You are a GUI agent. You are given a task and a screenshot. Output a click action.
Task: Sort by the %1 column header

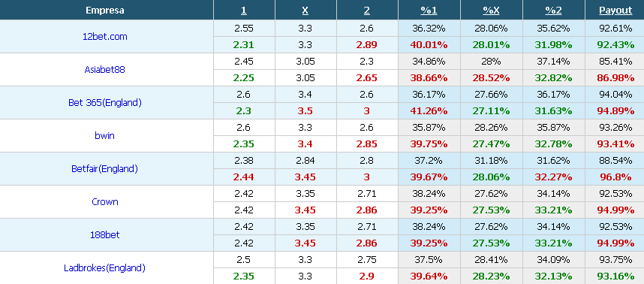pyautogui.click(x=429, y=11)
